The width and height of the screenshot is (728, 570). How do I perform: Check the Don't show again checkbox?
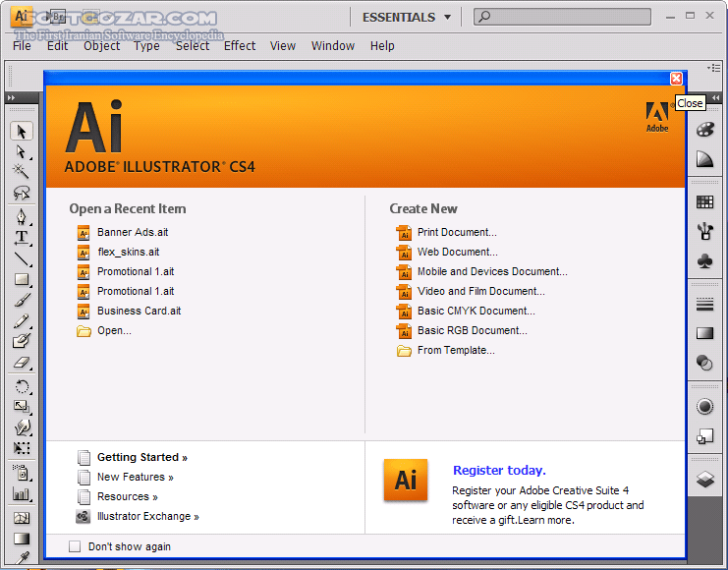75,546
